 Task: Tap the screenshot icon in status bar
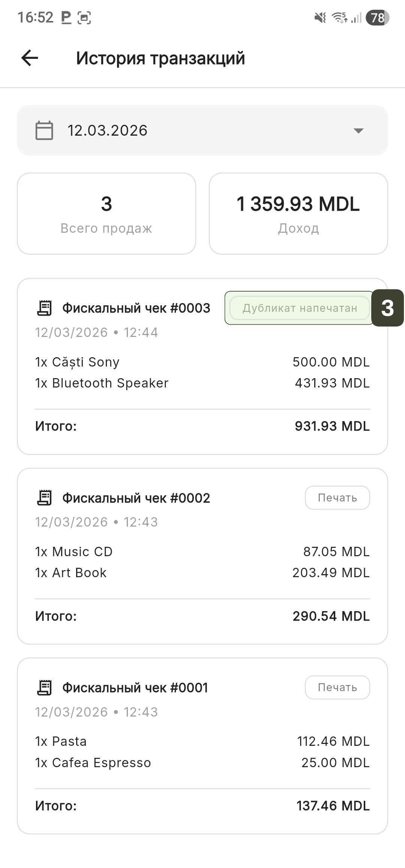click(x=84, y=17)
